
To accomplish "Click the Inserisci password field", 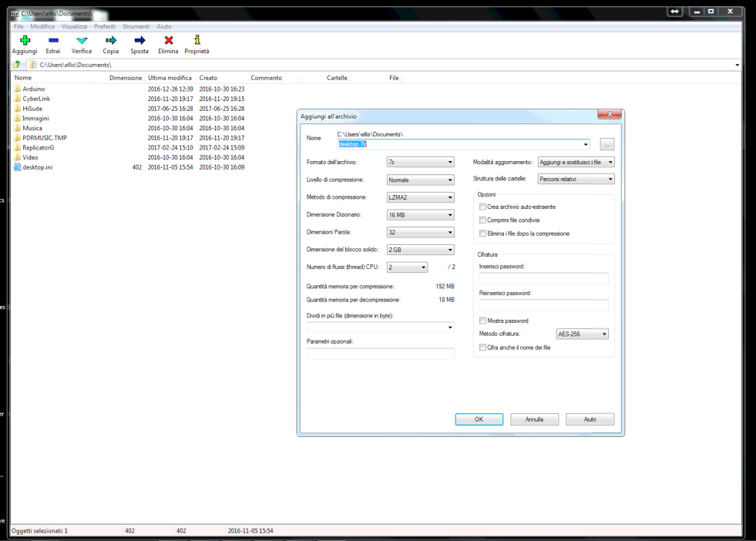I will (543, 278).
